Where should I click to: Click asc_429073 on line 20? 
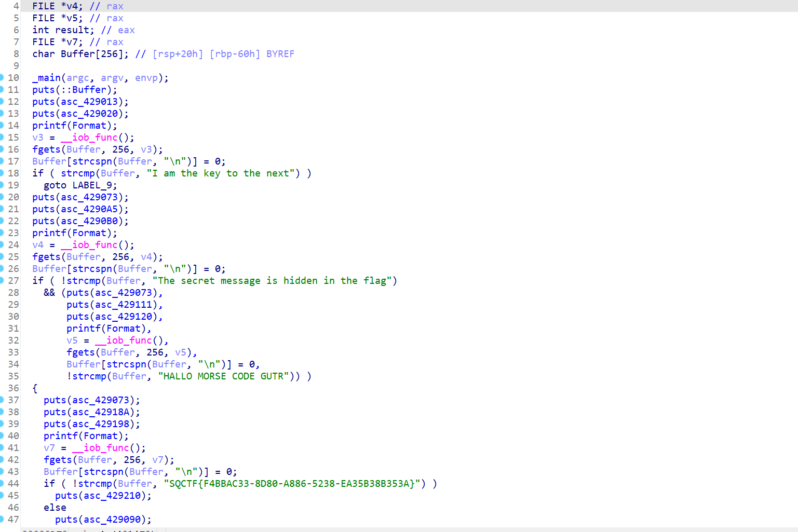(x=89, y=197)
